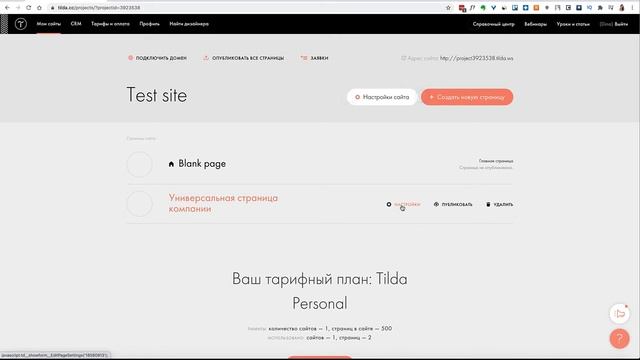640x360 pixels.
Task: Click green Evernote extension icon
Action: 483,7
